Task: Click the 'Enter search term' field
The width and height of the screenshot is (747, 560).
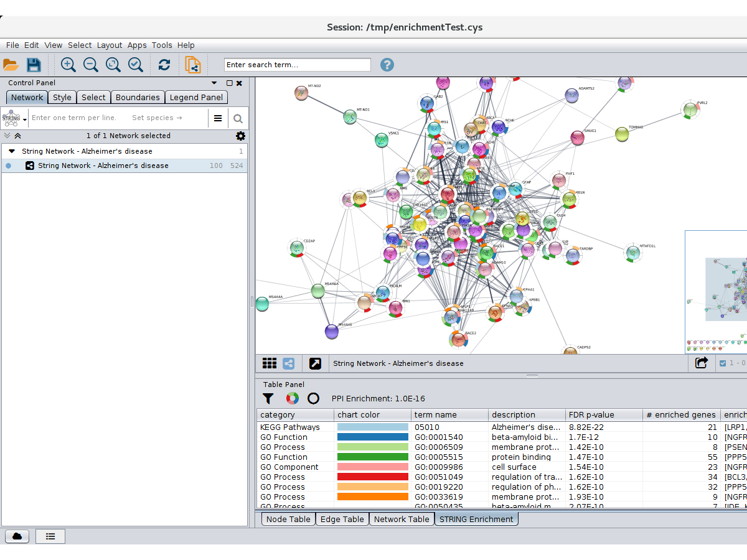Action: (297, 65)
